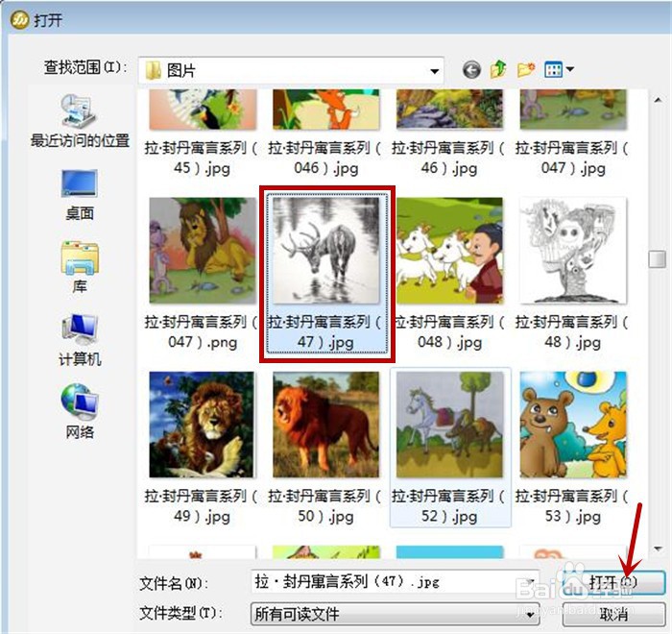Go to 桌面 in the sidebar

point(80,195)
